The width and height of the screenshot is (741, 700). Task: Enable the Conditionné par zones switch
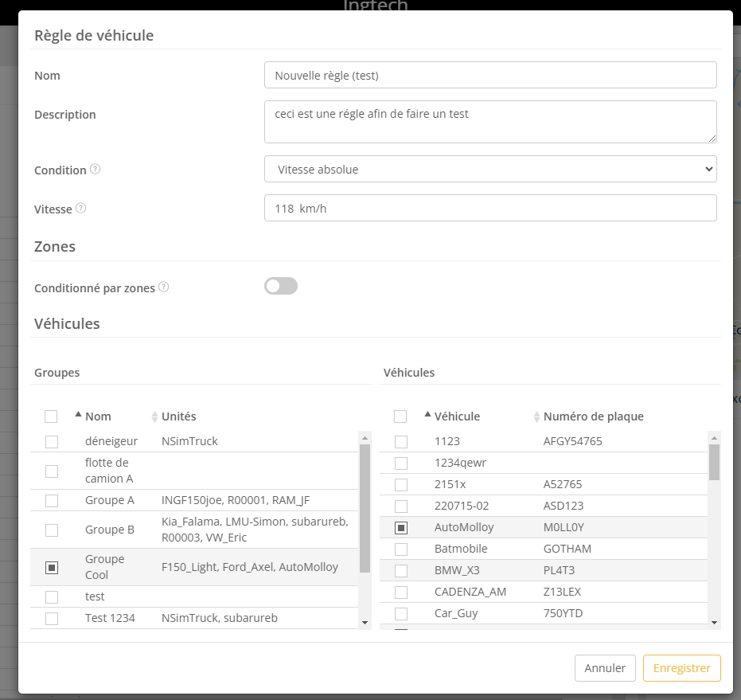[x=280, y=287]
